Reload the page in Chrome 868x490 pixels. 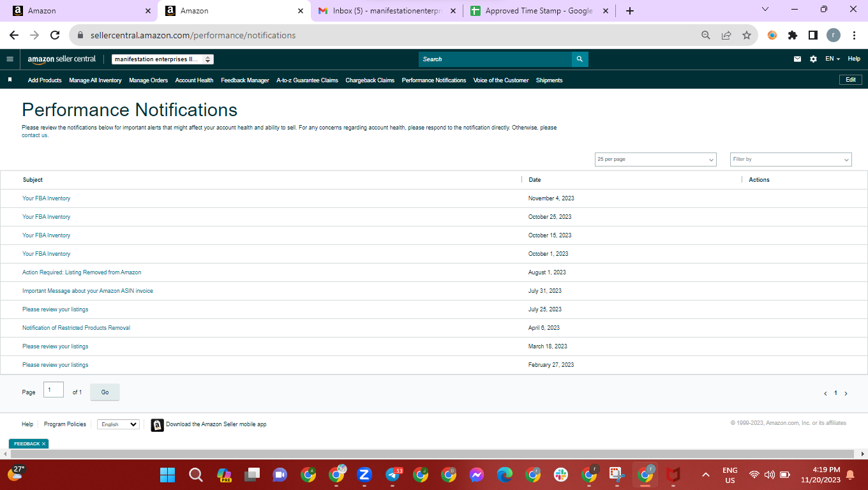point(55,36)
